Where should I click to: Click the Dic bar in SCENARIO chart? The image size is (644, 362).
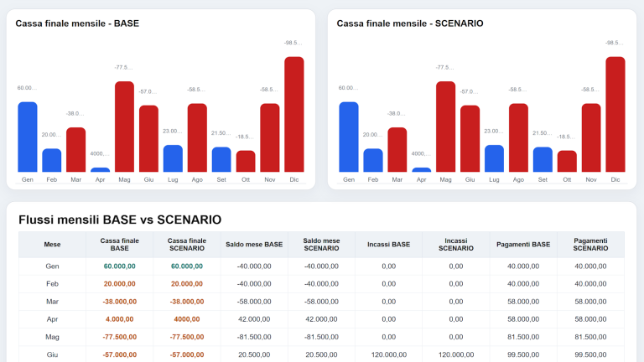click(x=615, y=114)
